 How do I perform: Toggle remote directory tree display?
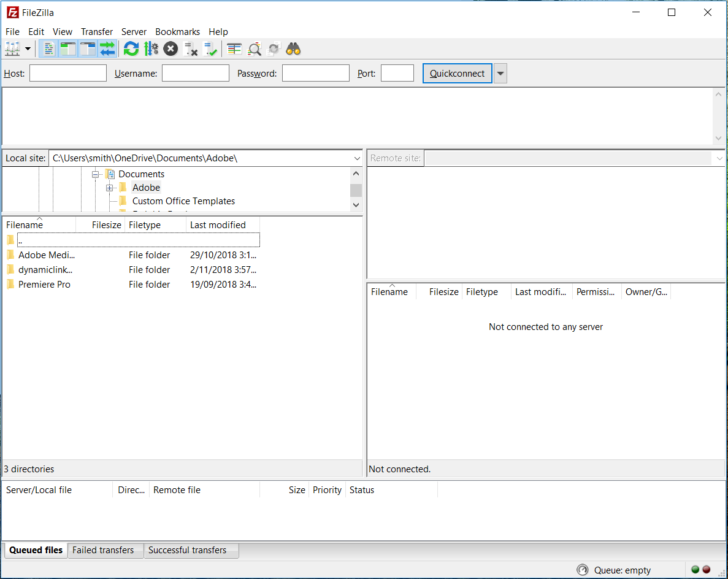click(x=87, y=48)
